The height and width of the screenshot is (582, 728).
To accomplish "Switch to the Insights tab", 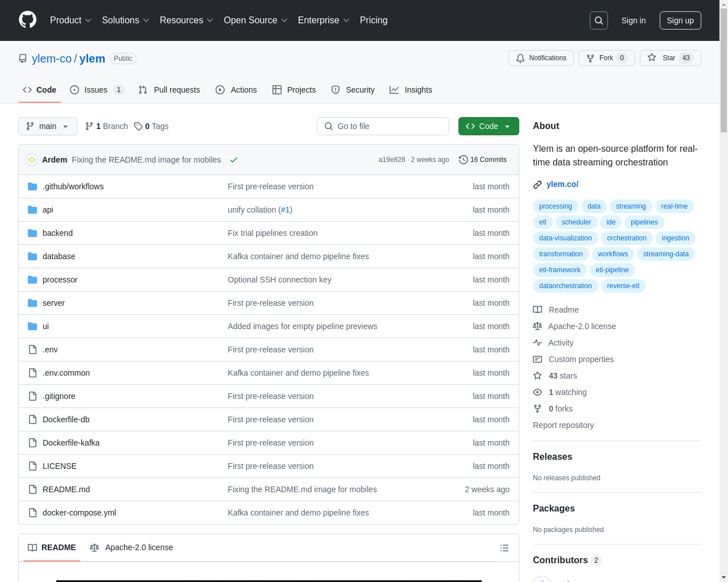I will click(x=411, y=90).
